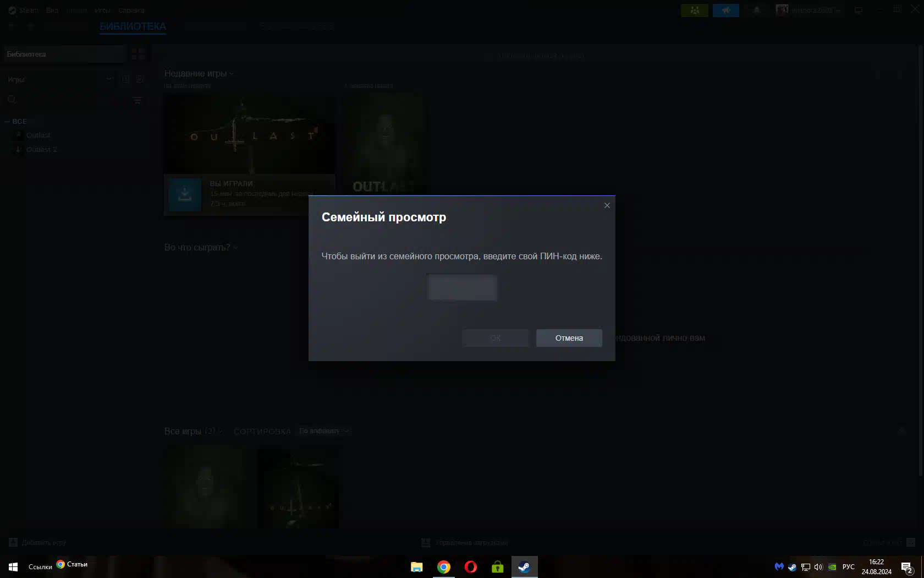
Task: Click the Статьи Chrome shortcut in taskbar
Action: click(x=72, y=564)
